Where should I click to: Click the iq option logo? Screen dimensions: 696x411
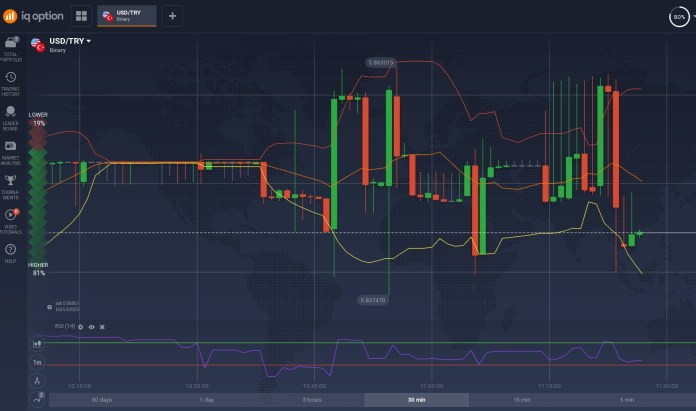coord(33,16)
